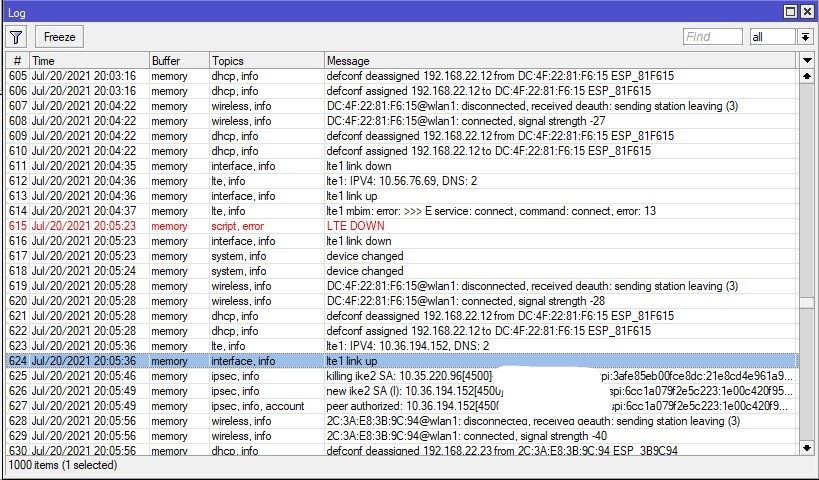Sort by the Time column header
This screenshot has height=480, width=819.
click(88, 61)
